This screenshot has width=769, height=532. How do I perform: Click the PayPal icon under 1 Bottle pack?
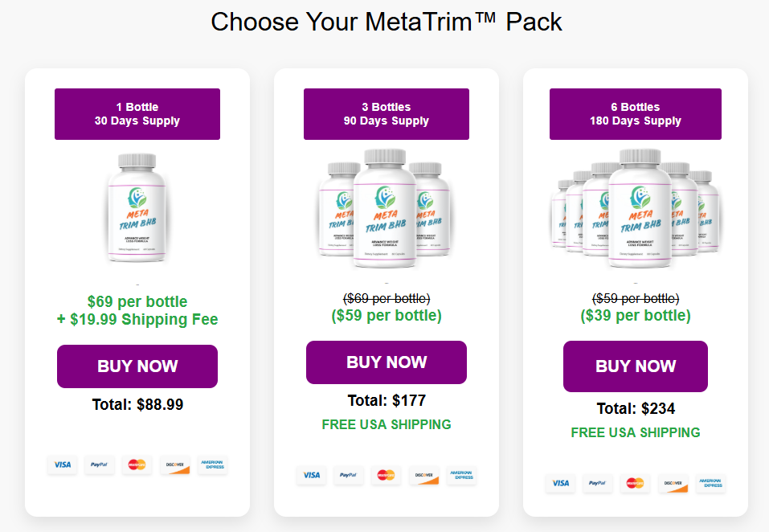(100, 464)
